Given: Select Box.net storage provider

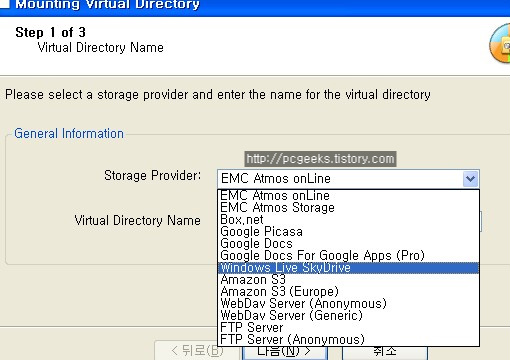Looking at the screenshot, I should coord(348,220).
